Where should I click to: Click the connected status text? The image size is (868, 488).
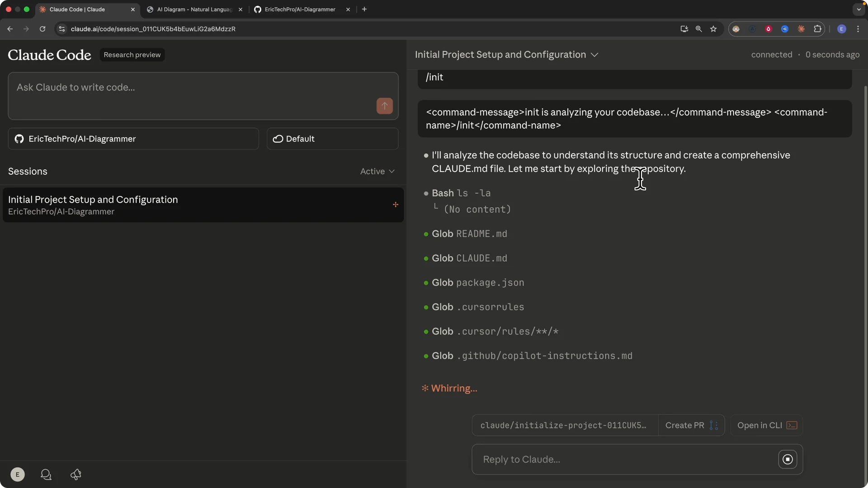772,55
